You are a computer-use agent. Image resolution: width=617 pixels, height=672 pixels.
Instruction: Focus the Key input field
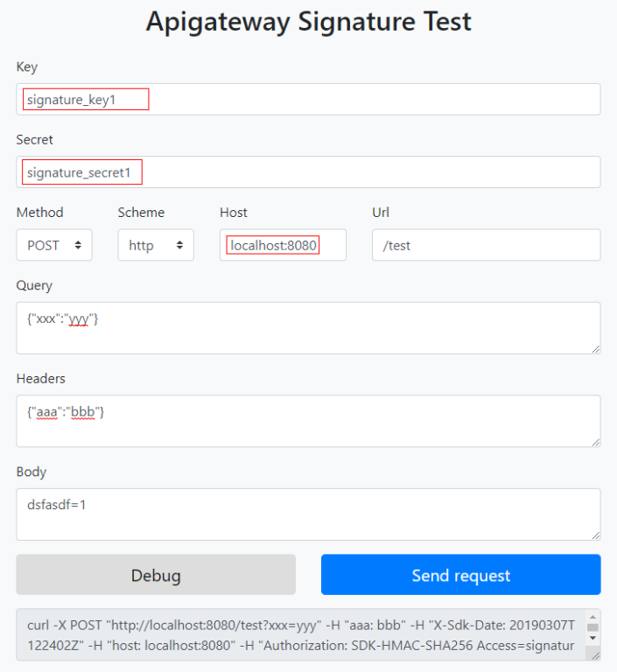coord(308,99)
